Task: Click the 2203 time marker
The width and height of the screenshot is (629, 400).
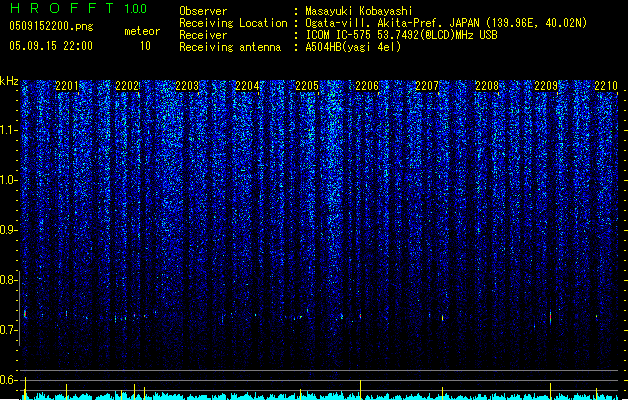Action: click(x=187, y=86)
